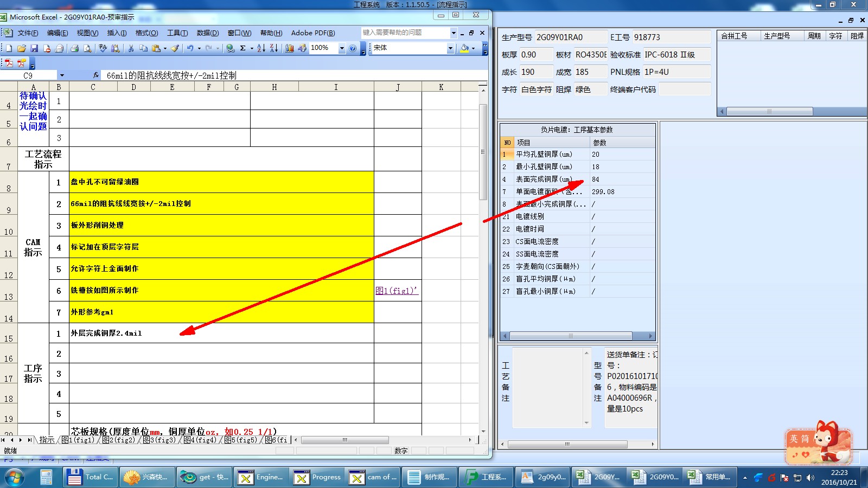Click the Print icon in Excel toolbar

(75, 48)
